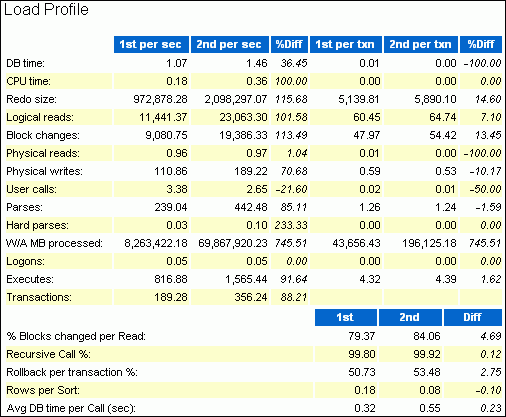Screen dimensions: 506x417
Task: Select the '1st per txn' column header
Action: (346, 44)
